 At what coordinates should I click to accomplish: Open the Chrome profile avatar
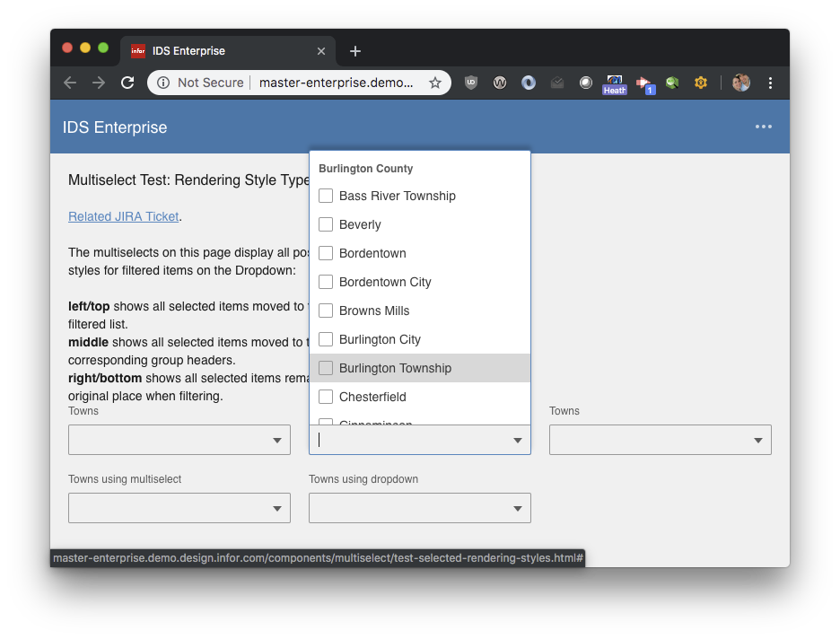(741, 83)
